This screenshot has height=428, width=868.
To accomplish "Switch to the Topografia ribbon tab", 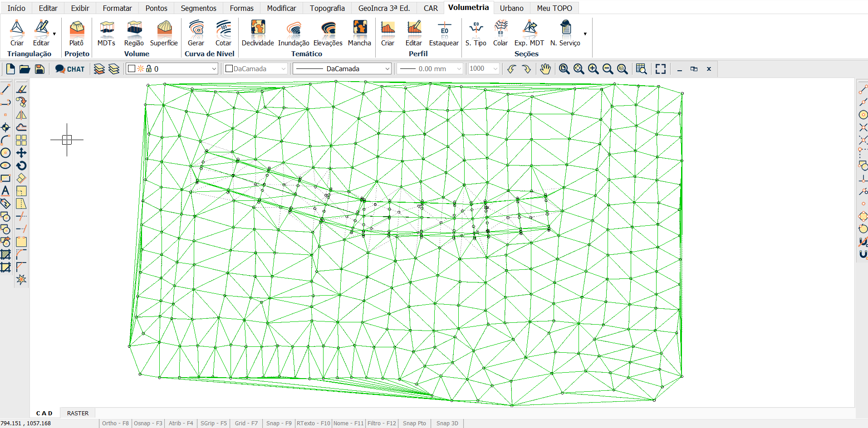I will click(327, 8).
